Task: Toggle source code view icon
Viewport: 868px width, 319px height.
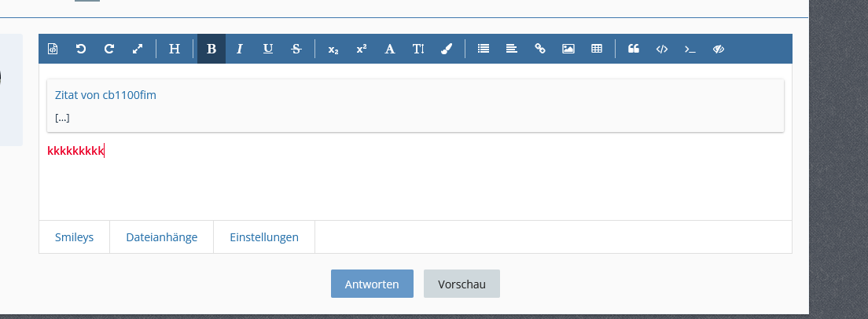Action: point(53,49)
